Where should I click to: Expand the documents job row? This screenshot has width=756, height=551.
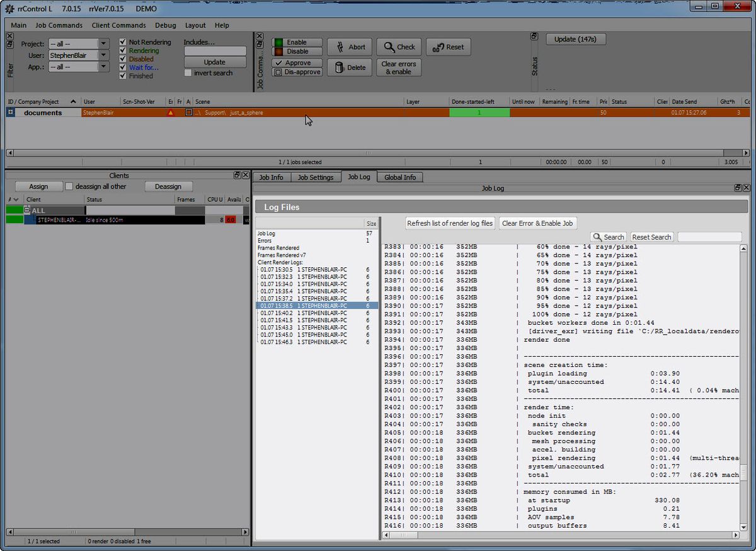pyautogui.click(x=10, y=113)
